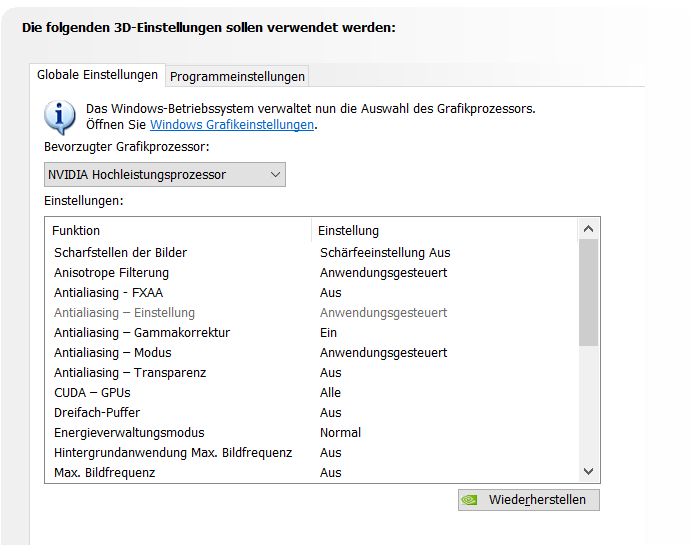Image resolution: width=697 pixels, height=545 pixels.
Task: Expand the Bevorzugter Grafikprozessor dropdown
Action: click(x=165, y=175)
